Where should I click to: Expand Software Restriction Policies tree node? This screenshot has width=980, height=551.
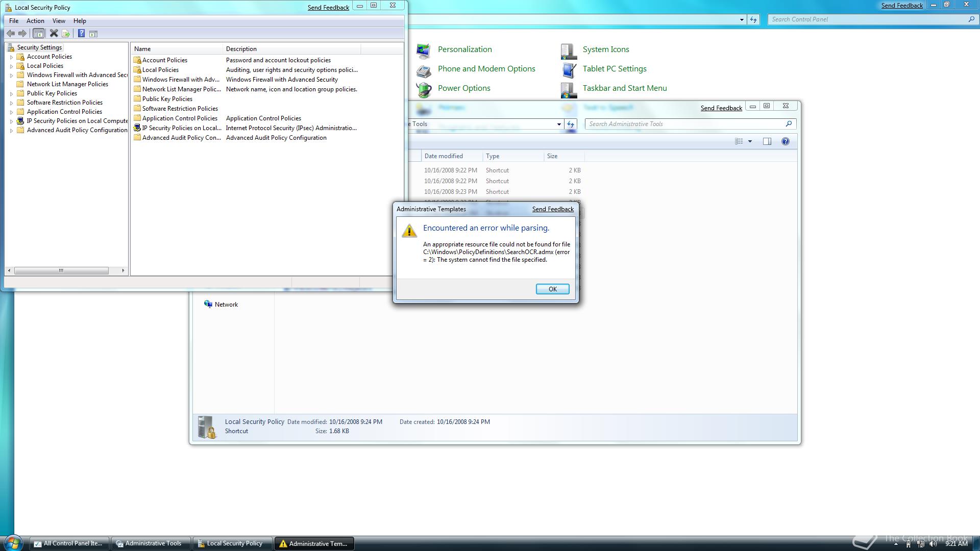[x=11, y=103]
